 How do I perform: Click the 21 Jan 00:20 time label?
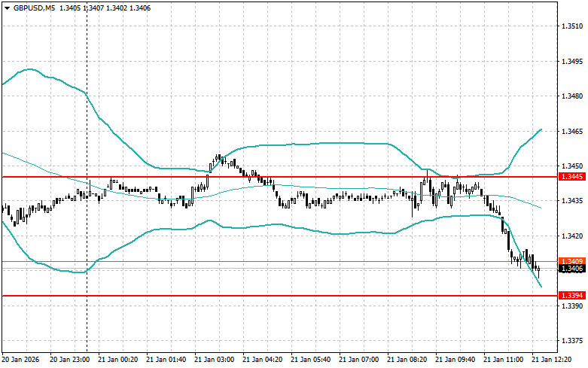[117, 360]
